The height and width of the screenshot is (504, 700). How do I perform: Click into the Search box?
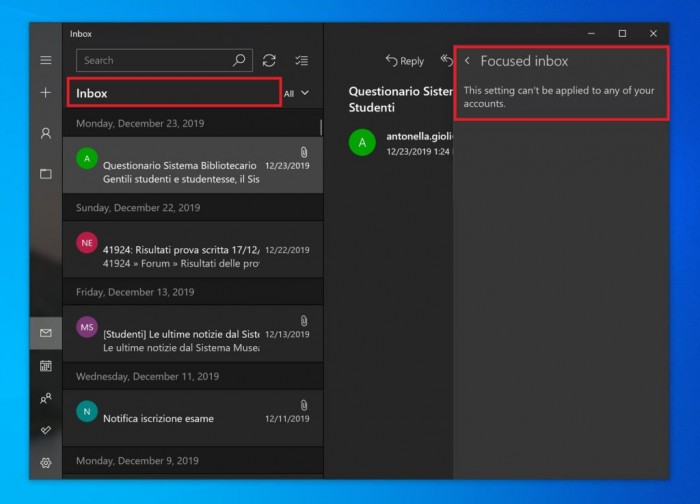tap(150, 60)
